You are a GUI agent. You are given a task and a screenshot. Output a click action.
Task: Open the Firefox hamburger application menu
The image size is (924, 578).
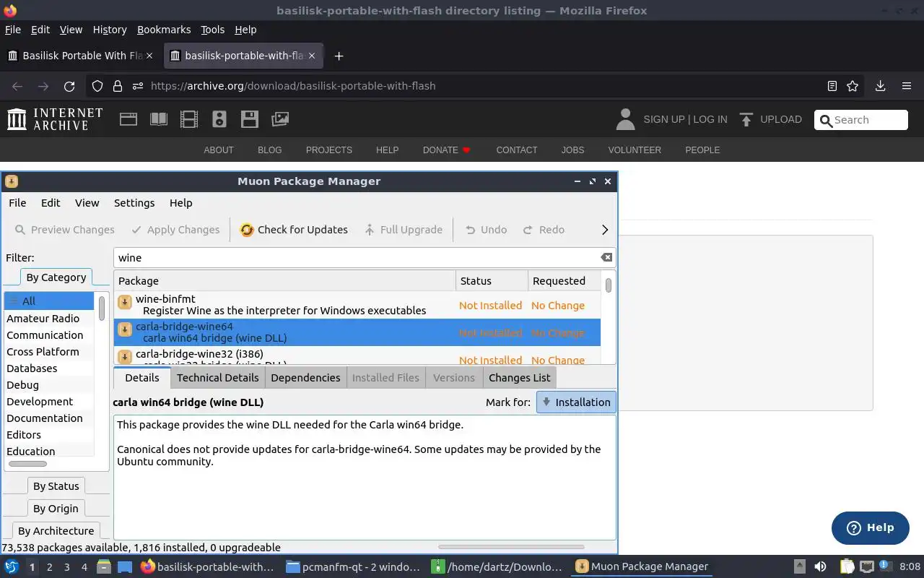point(907,86)
